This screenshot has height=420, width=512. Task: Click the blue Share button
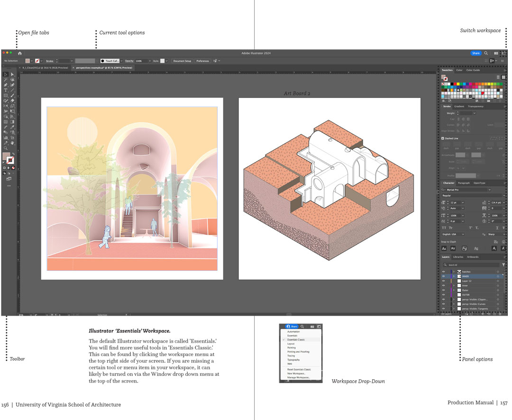coord(475,54)
